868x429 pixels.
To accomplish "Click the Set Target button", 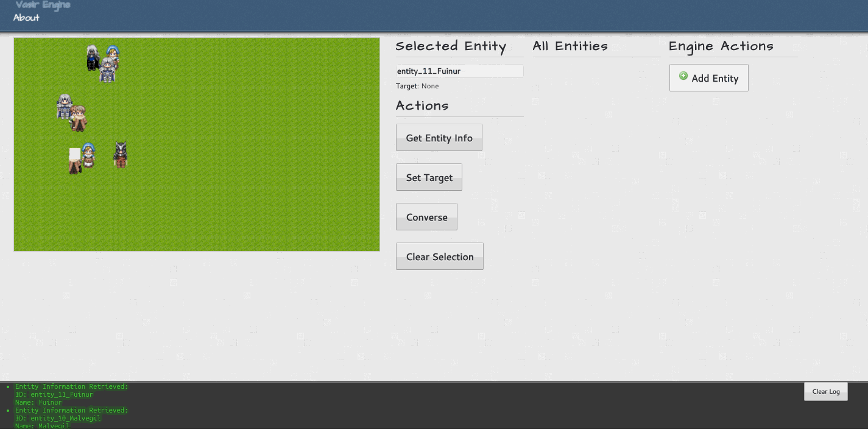I will (429, 177).
